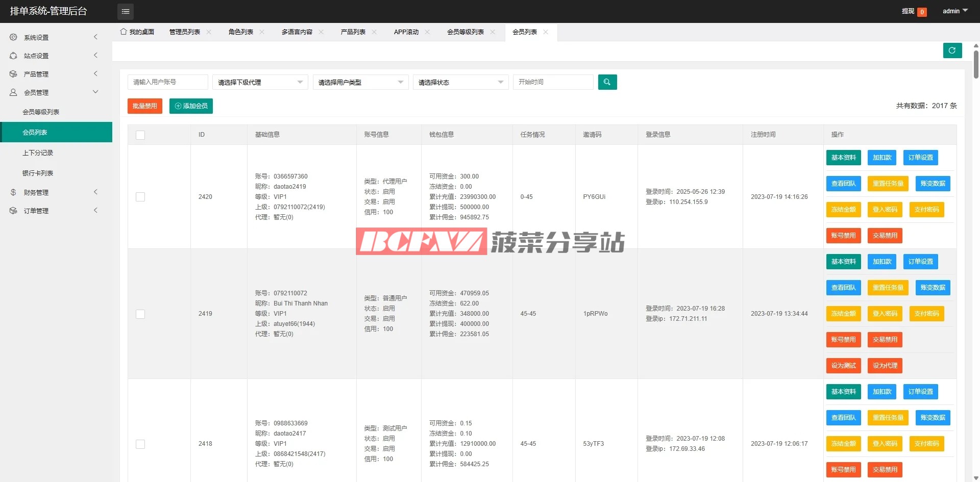Check the checkbox for member ID 2420
980x482 pixels.
coord(140,197)
